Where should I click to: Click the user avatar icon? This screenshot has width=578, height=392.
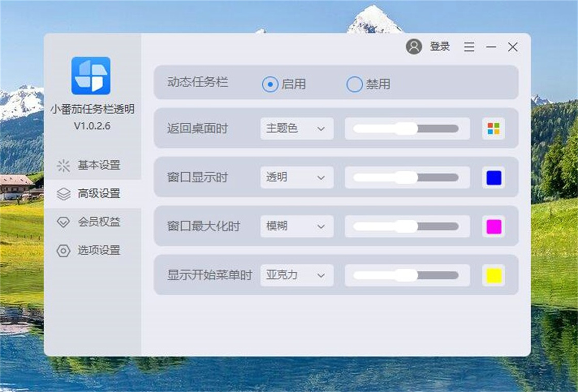coord(413,47)
